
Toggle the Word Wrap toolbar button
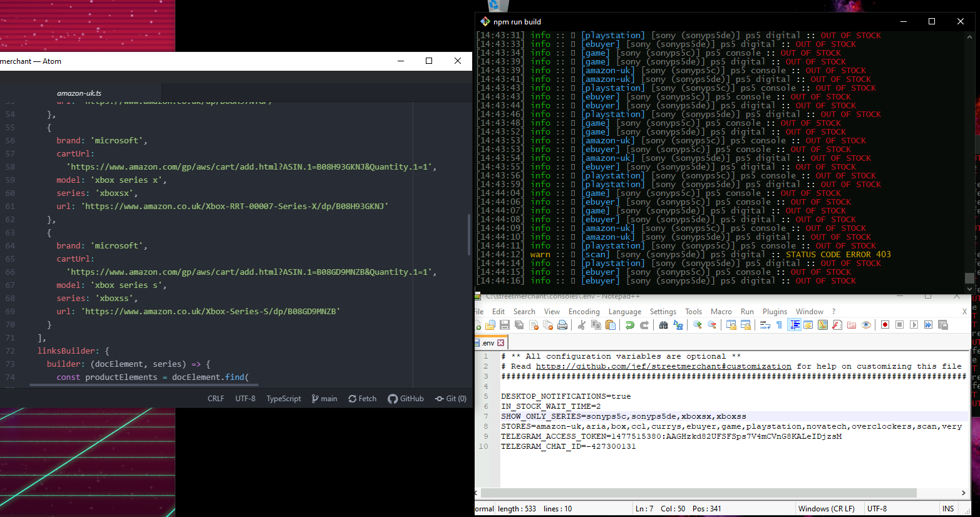[765, 325]
